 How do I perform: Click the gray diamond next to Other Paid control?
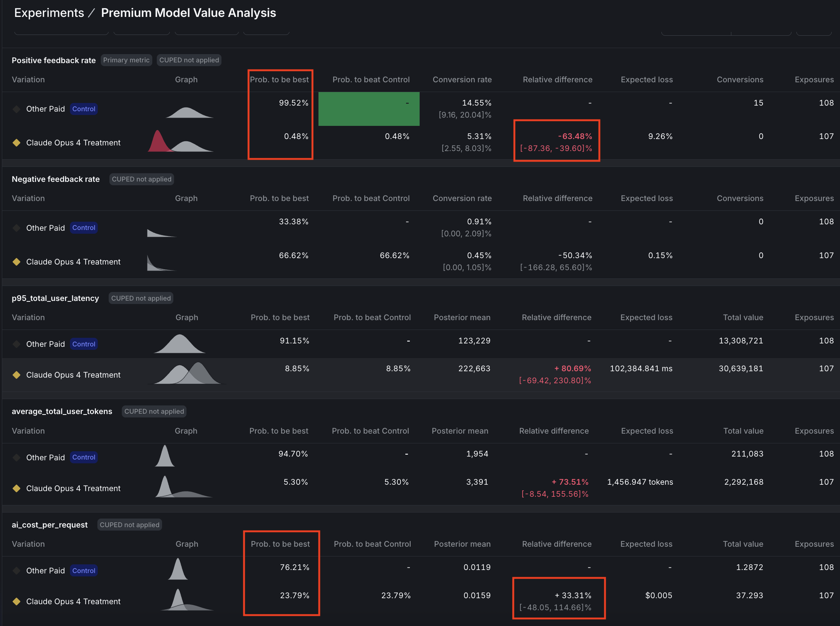pos(16,109)
